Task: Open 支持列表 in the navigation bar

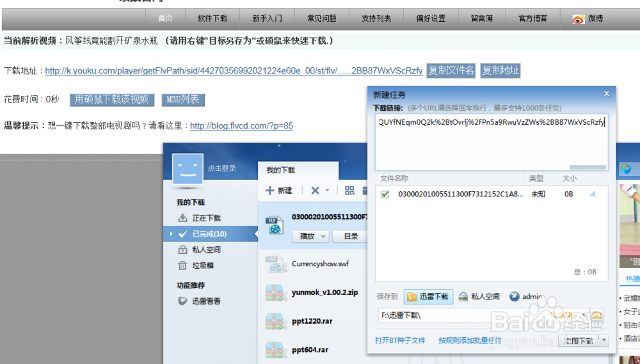Action: (x=376, y=19)
